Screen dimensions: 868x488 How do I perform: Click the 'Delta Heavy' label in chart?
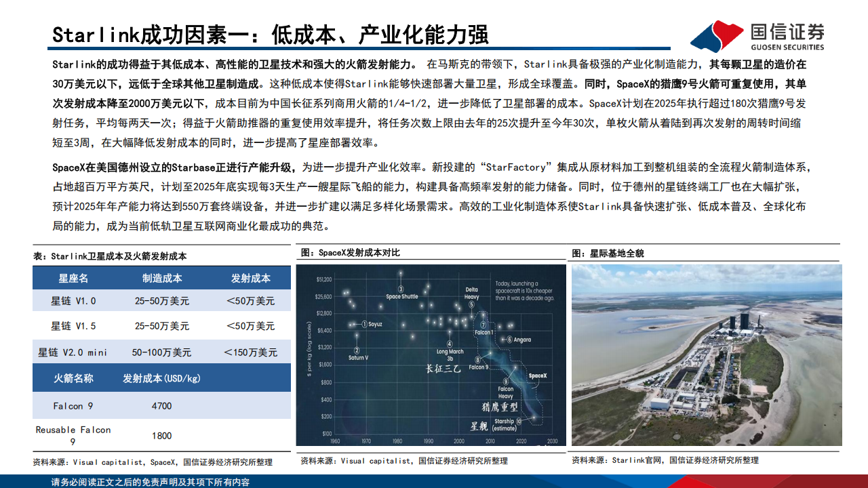pos(471,293)
